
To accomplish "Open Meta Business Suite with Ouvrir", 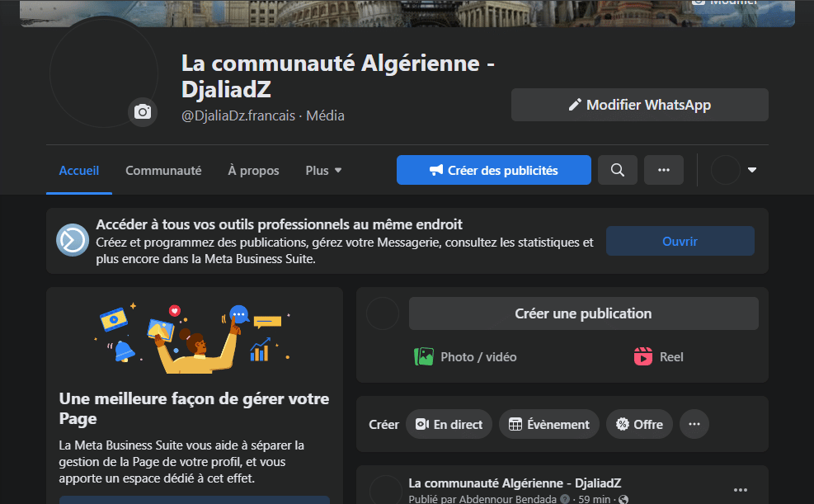I will tap(680, 241).
